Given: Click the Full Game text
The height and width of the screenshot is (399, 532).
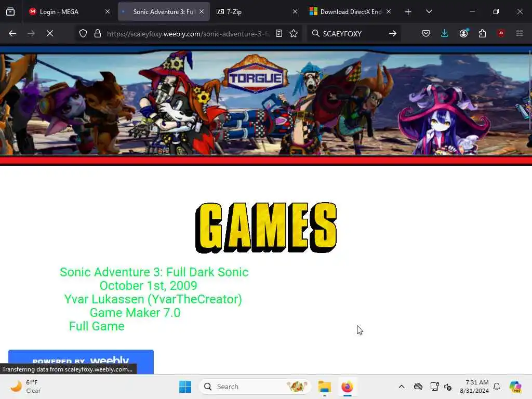Looking at the screenshot, I should click(97, 326).
